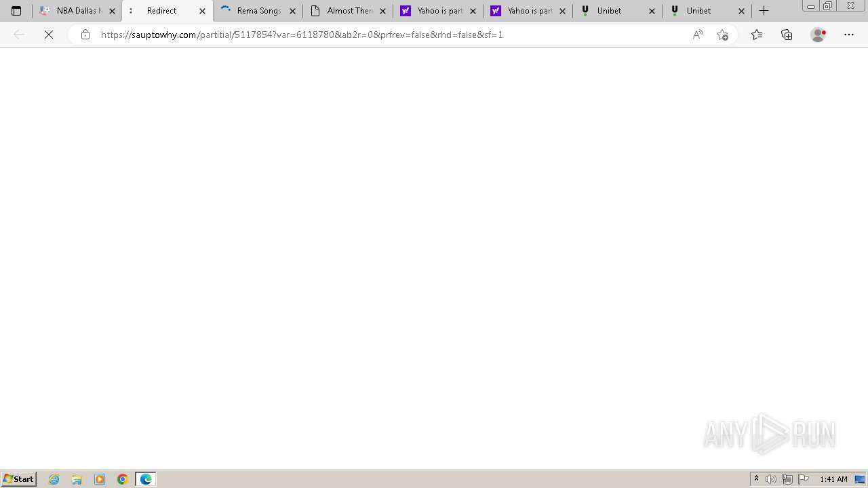Image resolution: width=868 pixels, height=488 pixels.
Task: Close the second Unibet tab
Action: (741, 11)
